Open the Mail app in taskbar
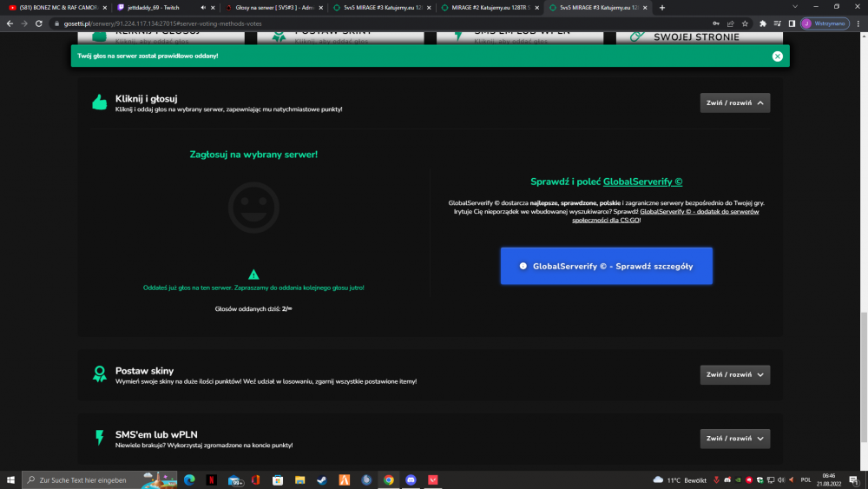 coord(234,480)
